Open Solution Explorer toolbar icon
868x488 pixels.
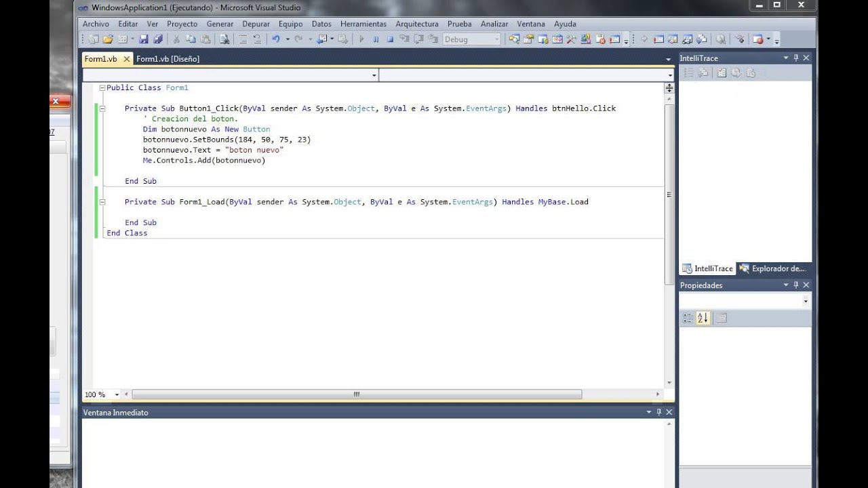(x=515, y=39)
